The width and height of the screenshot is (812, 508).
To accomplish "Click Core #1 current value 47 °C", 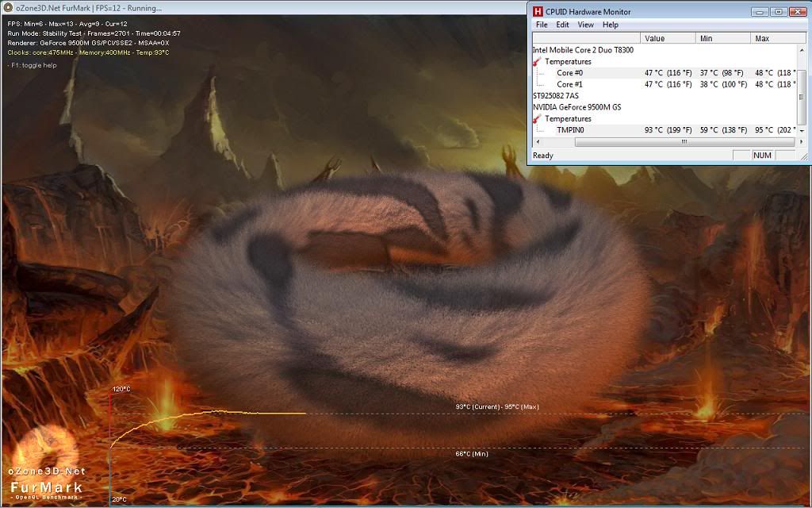I will pos(668,84).
